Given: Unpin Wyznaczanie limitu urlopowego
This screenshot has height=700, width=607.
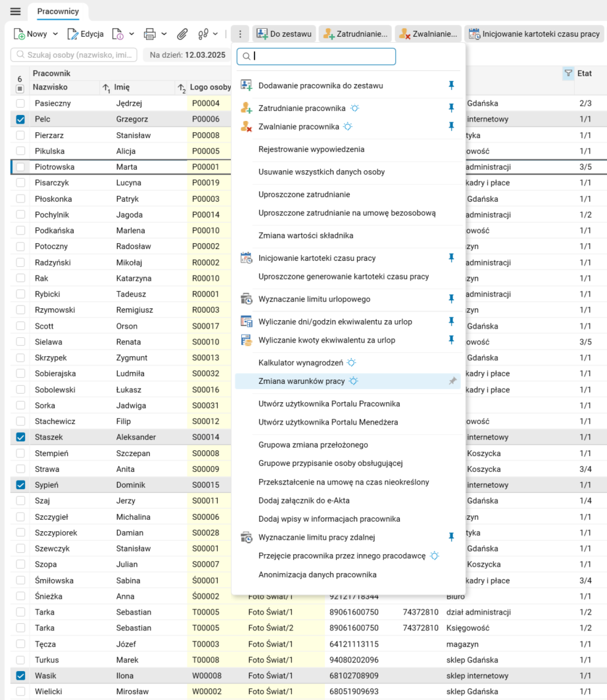Looking at the screenshot, I should click(x=451, y=298).
